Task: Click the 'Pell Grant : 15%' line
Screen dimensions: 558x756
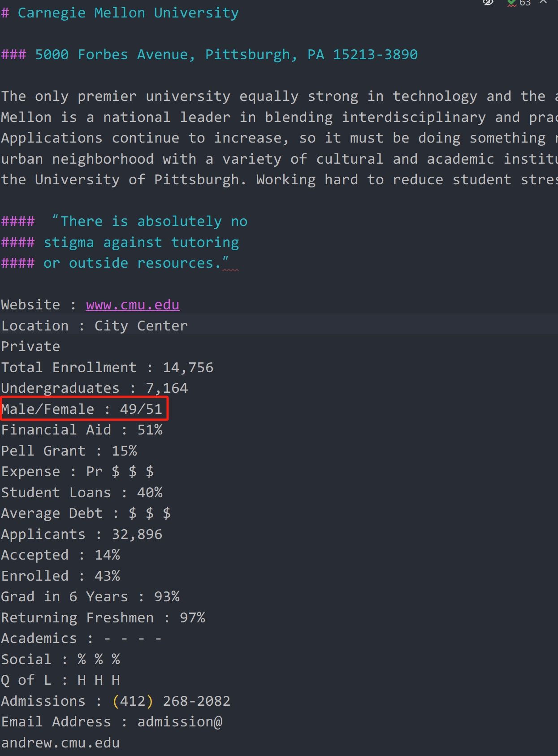Action: point(69,451)
